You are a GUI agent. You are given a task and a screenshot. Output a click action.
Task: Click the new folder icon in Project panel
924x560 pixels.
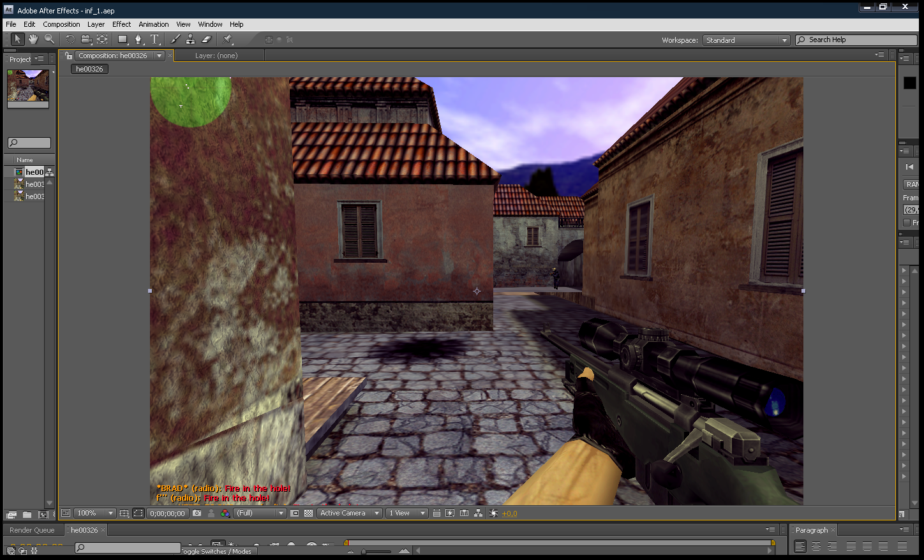click(x=27, y=514)
